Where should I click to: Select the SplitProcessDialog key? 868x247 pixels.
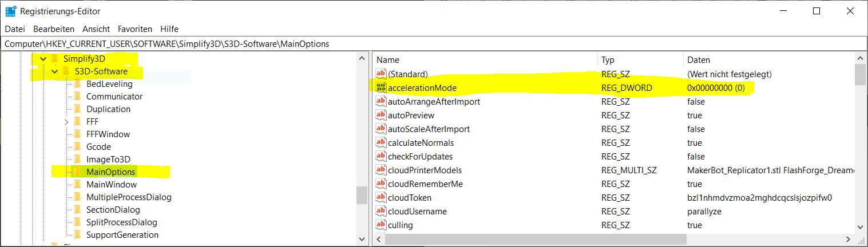tap(122, 222)
